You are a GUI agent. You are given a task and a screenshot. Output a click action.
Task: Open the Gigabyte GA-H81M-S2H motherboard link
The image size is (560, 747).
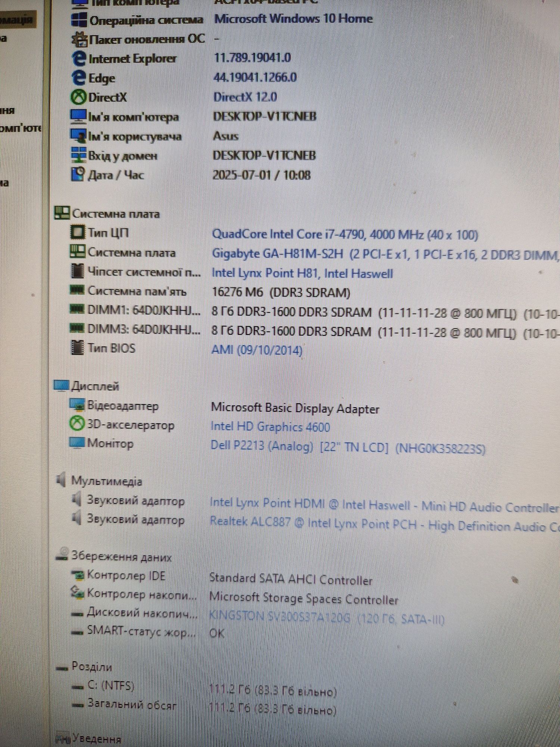(x=386, y=254)
